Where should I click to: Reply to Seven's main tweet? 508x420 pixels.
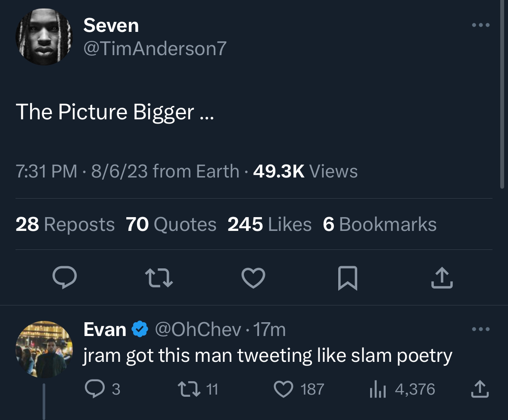tap(65, 278)
